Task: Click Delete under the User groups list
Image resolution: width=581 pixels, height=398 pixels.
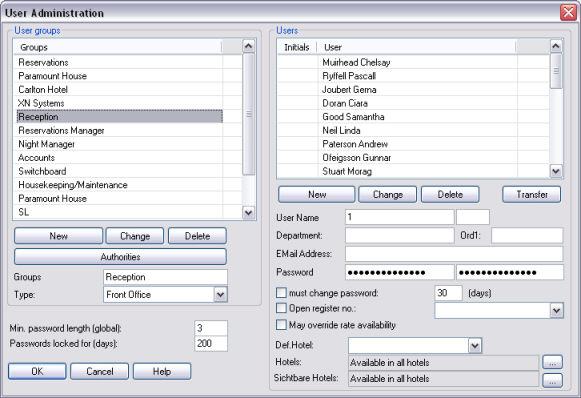Action: [197, 236]
